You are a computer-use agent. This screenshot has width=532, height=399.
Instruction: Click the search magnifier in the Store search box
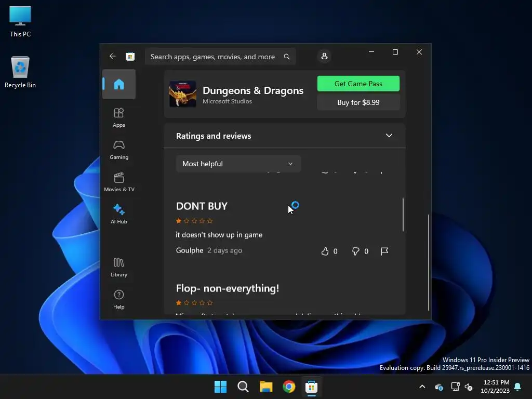[x=287, y=57]
